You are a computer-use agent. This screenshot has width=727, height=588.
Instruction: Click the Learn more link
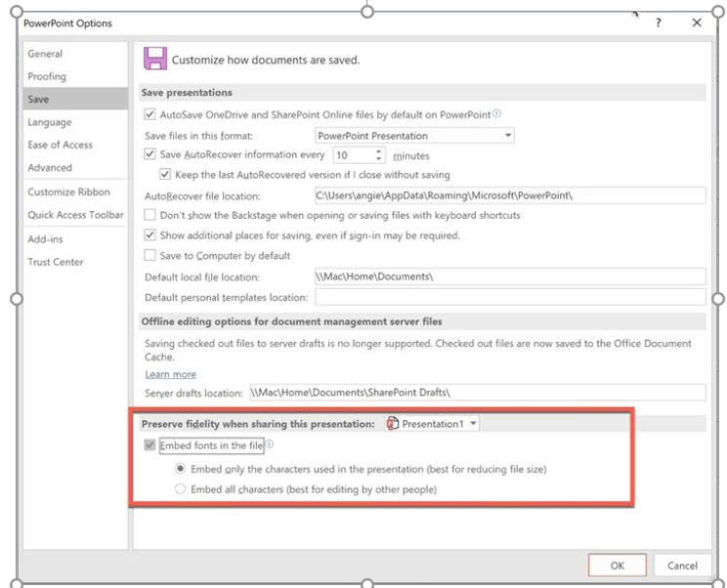[x=170, y=374]
